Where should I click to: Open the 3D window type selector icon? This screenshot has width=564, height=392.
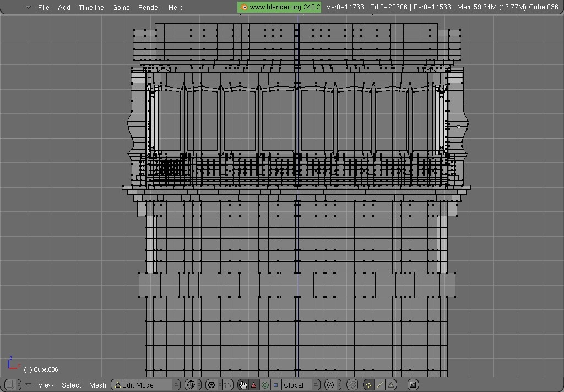coord(13,385)
